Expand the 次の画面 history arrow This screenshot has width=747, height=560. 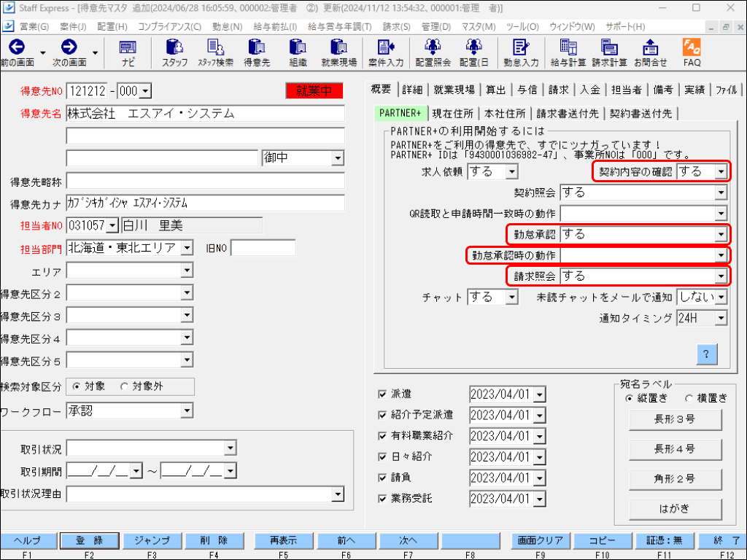point(96,52)
